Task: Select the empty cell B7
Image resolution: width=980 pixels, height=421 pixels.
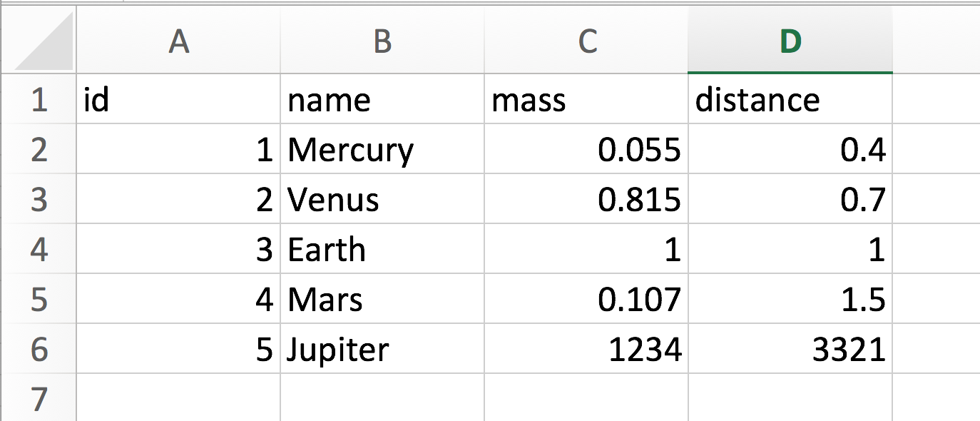Action: tap(382, 397)
